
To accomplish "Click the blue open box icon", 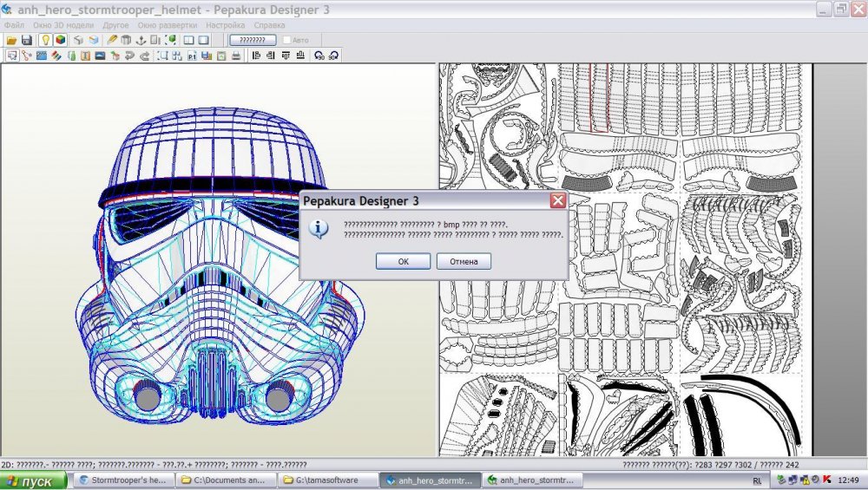I will point(94,41).
